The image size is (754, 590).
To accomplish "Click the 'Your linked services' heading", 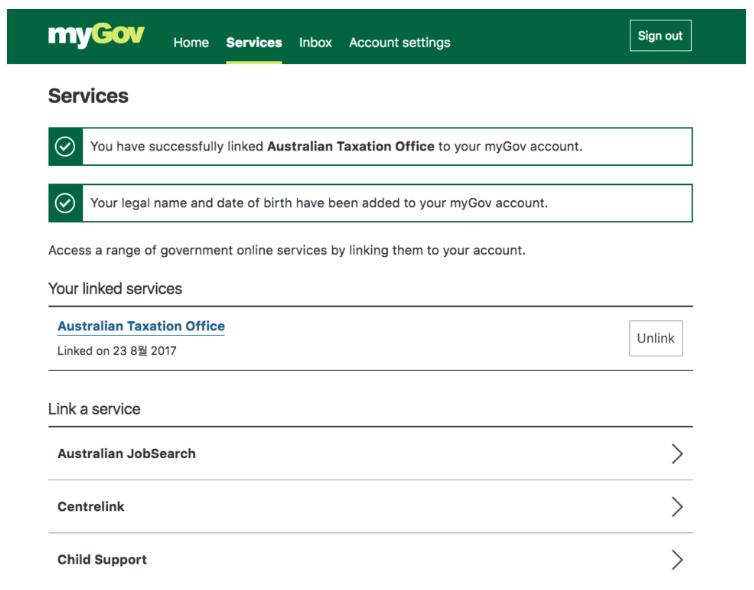I will point(115,289).
